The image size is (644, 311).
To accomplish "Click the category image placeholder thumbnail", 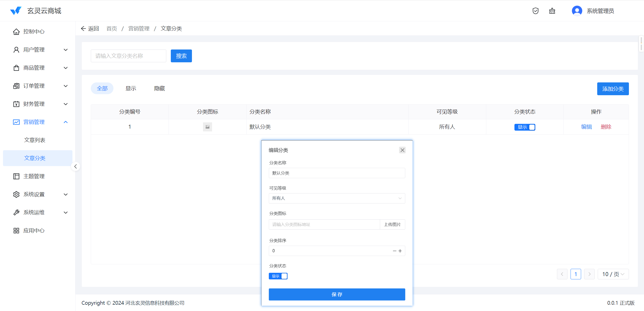I will point(207,127).
